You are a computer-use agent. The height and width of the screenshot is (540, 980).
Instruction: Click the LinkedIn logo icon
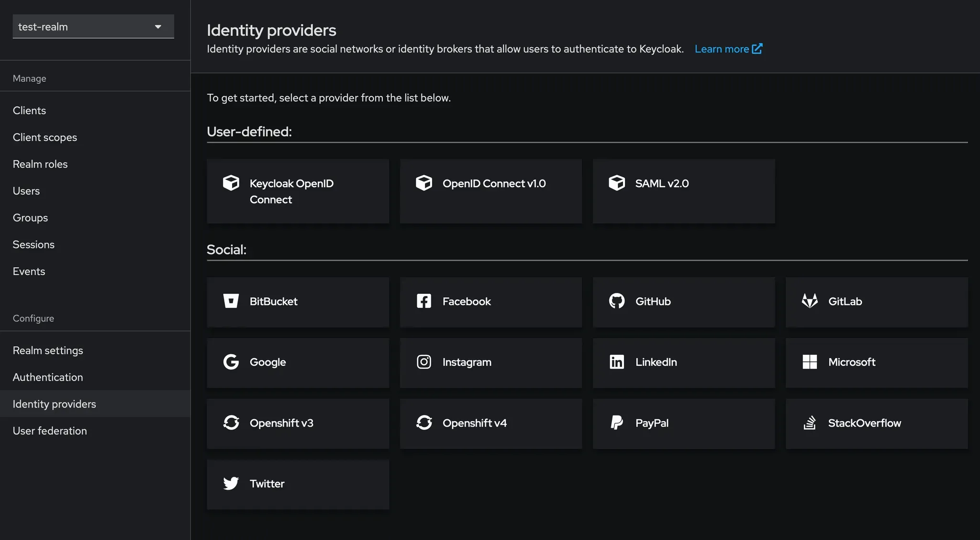click(x=617, y=362)
